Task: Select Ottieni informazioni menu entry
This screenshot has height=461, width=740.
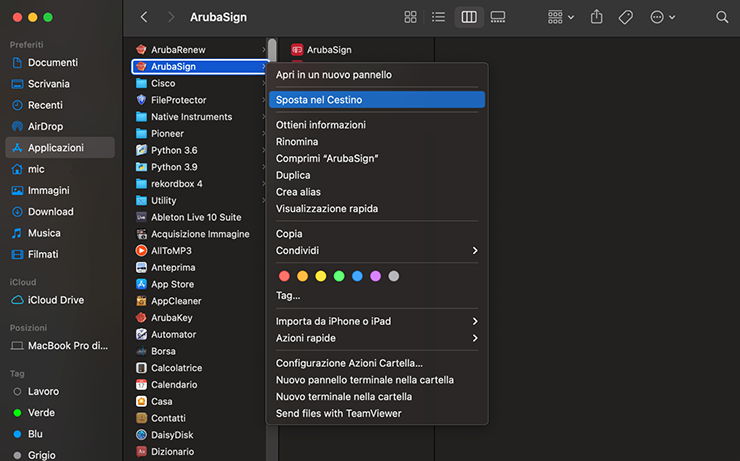Action: (x=320, y=125)
